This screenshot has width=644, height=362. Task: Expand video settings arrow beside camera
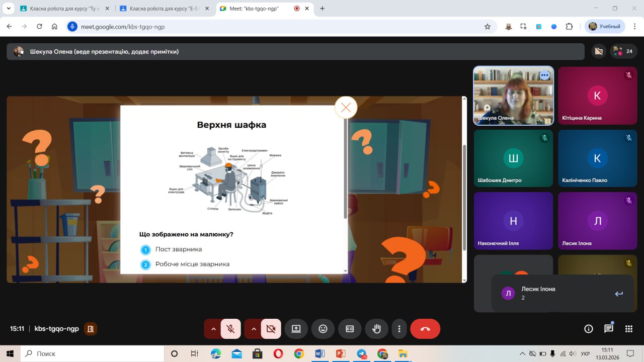coord(254,329)
